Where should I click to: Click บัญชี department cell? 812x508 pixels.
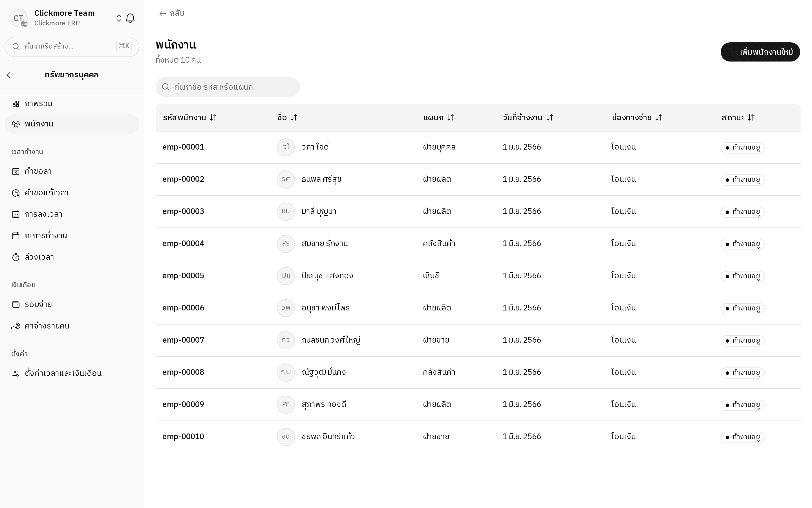[x=431, y=276]
